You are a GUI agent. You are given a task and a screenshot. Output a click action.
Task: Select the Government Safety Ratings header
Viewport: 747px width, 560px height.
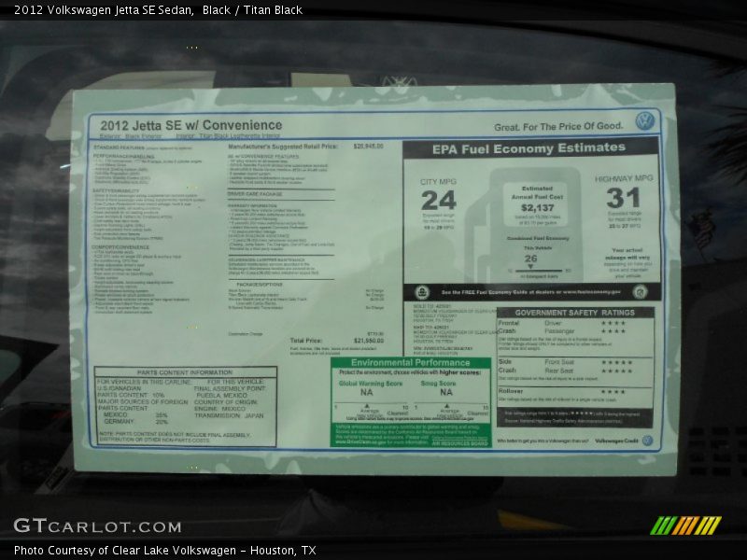tap(573, 313)
